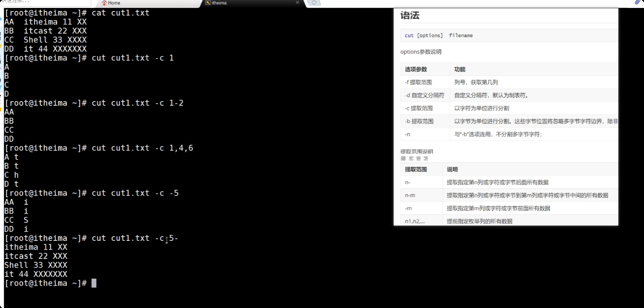The image size is (644, 308).
Task: Open a new session with the plus tab icon
Action: (x=314, y=3)
